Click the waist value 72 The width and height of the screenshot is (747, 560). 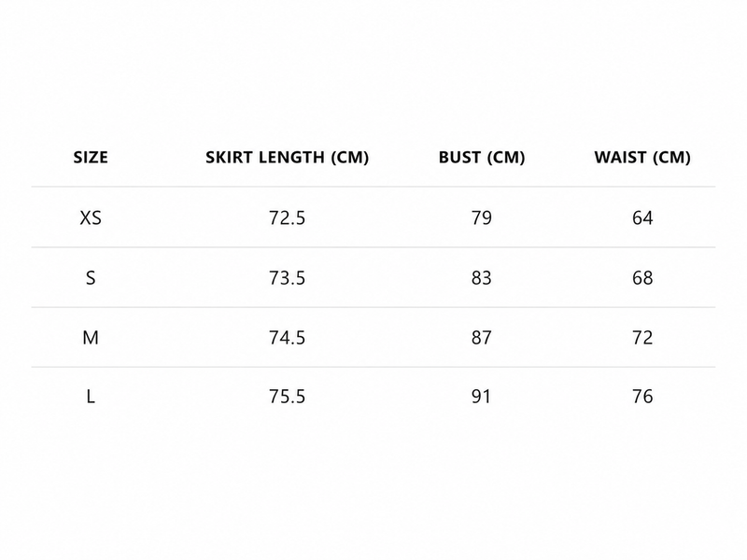pos(642,338)
